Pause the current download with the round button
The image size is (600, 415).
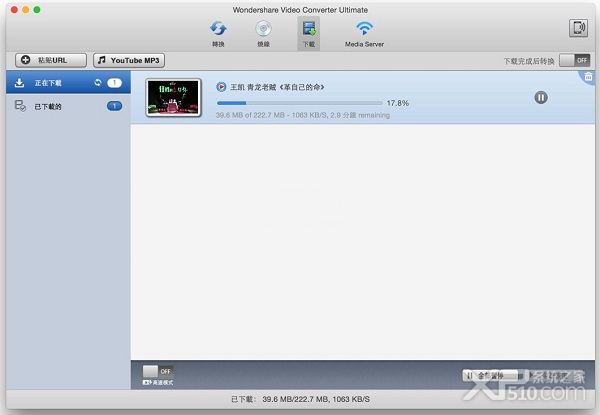pos(541,98)
